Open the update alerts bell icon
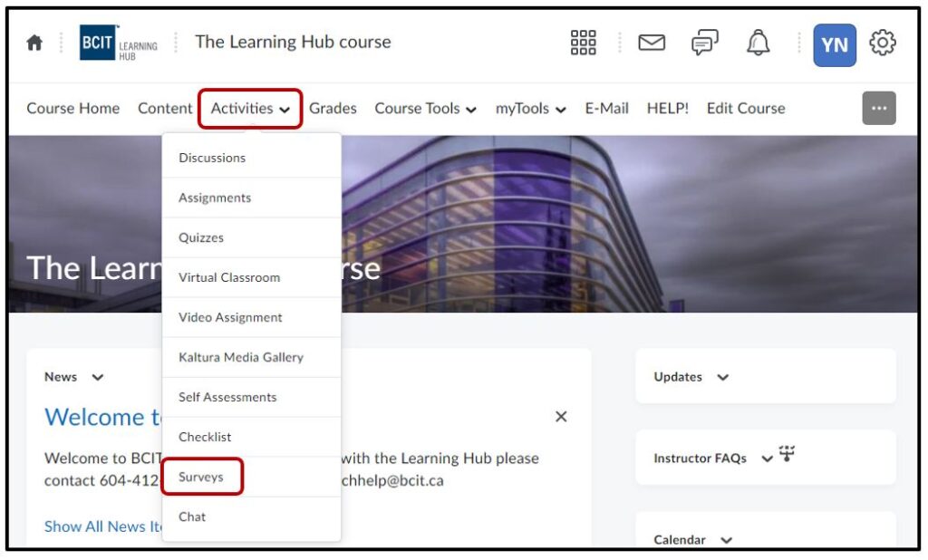Screen dimensions: 928x560 coord(758,43)
